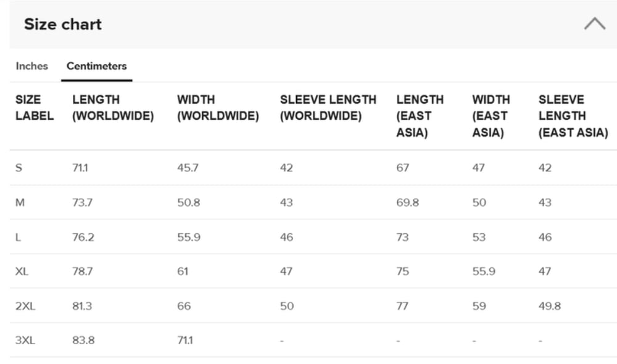The image size is (617, 364).
Task: Select the Centimeters tab
Action: pyautogui.click(x=96, y=66)
